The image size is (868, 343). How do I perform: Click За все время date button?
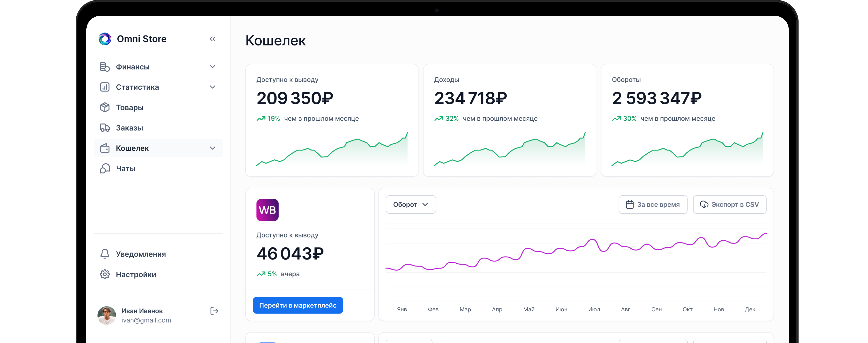(x=653, y=204)
